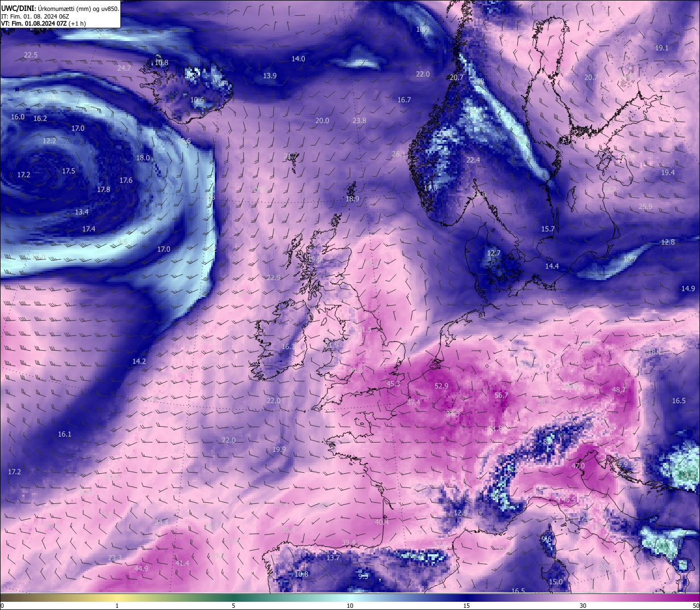Click the 22.5 value near the top-left
This screenshot has width=700, height=610.
(31, 55)
